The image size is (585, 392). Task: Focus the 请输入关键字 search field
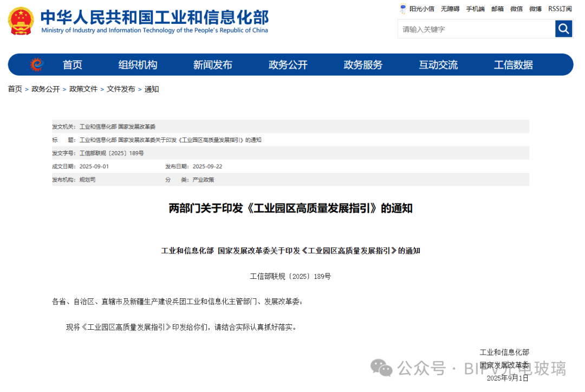tap(476, 29)
